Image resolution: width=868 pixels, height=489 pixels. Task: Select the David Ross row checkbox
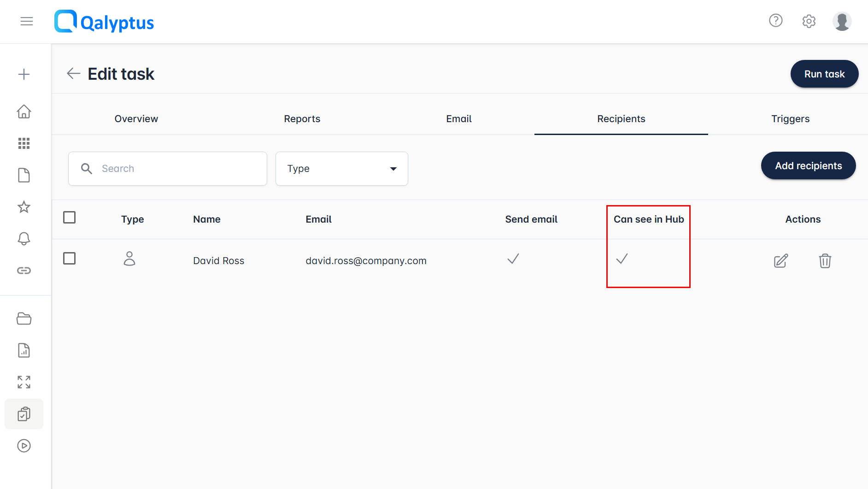69,259
